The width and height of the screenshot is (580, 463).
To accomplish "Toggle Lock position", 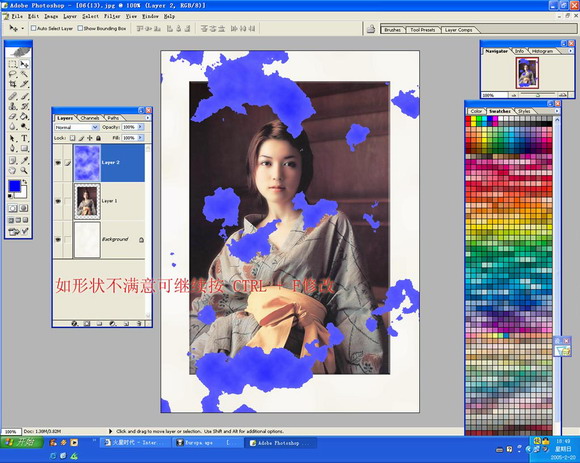I will pos(90,138).
